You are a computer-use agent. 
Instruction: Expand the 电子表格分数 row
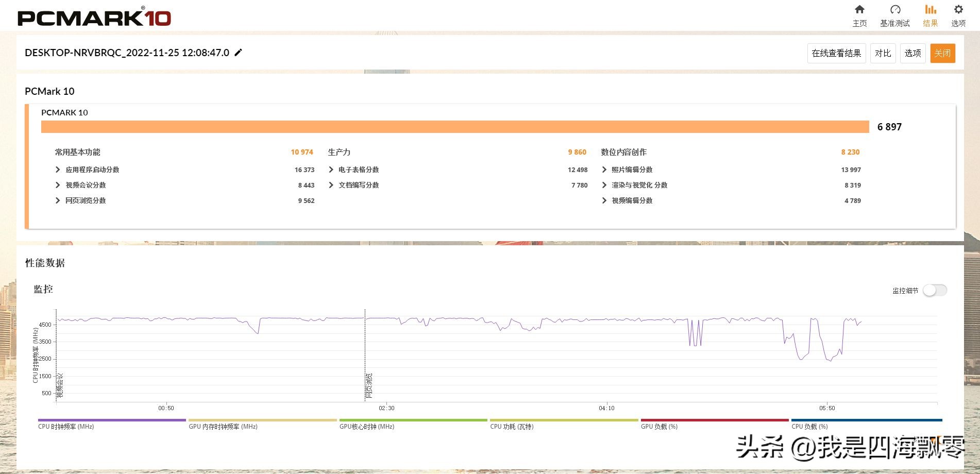tap(331, 170)
